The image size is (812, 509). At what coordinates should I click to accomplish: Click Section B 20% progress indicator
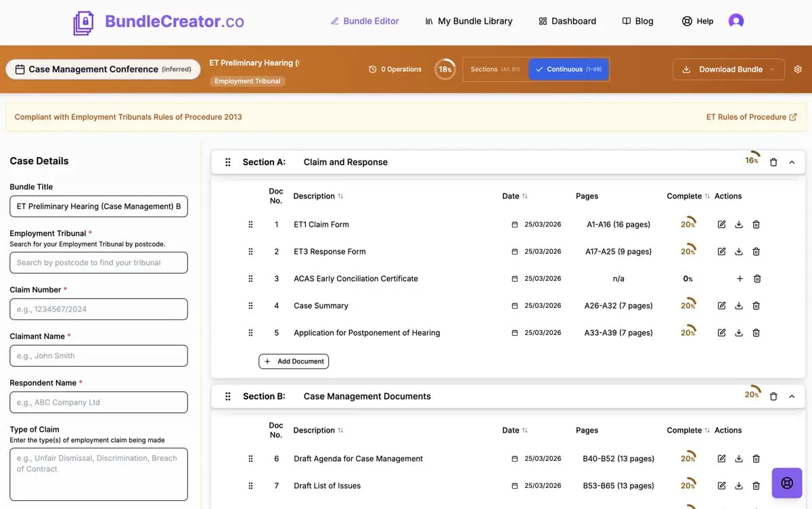(752, 393)
